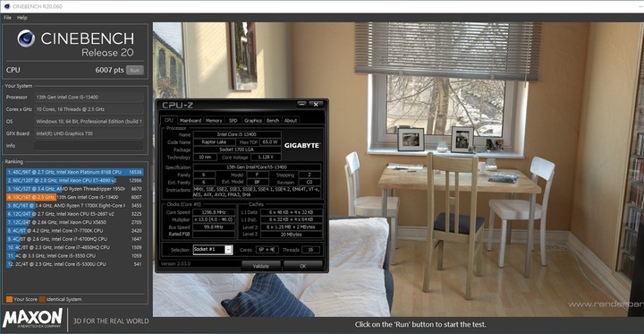This screenshot has height=334, width=644.
Task: Close the CPU-Z window
Action: point(316,105)
